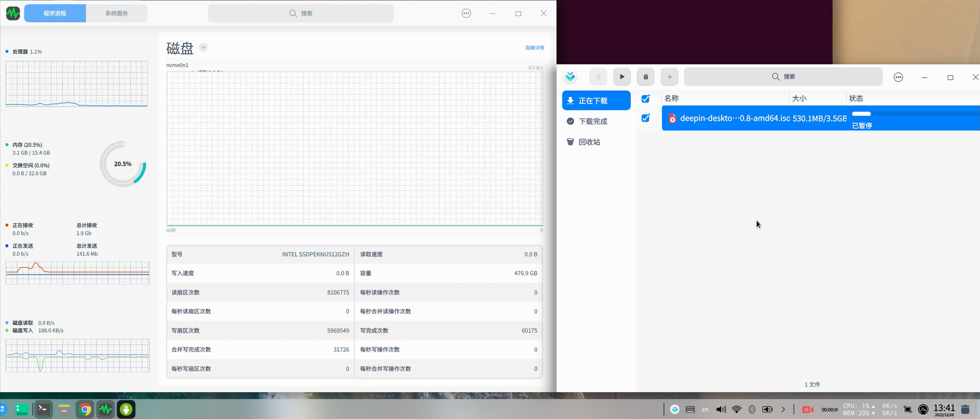Open the downloader's more options menu
Screen dimensions: 980x419
click(899, 76)
